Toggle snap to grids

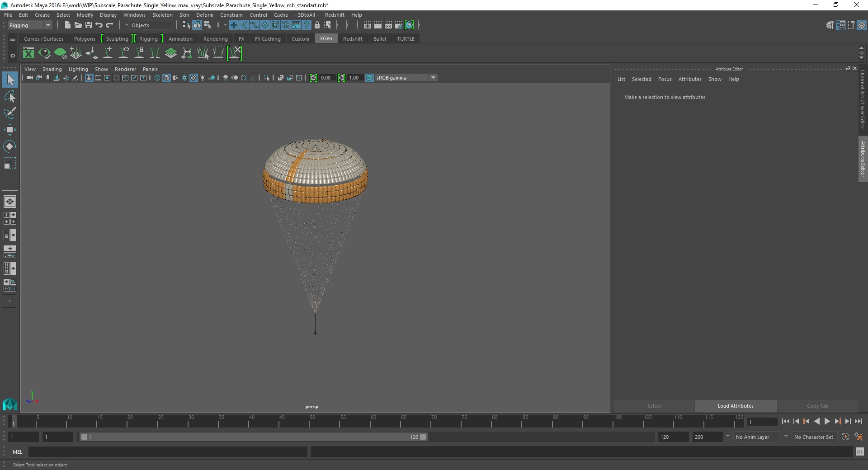(x=233, y=25)
